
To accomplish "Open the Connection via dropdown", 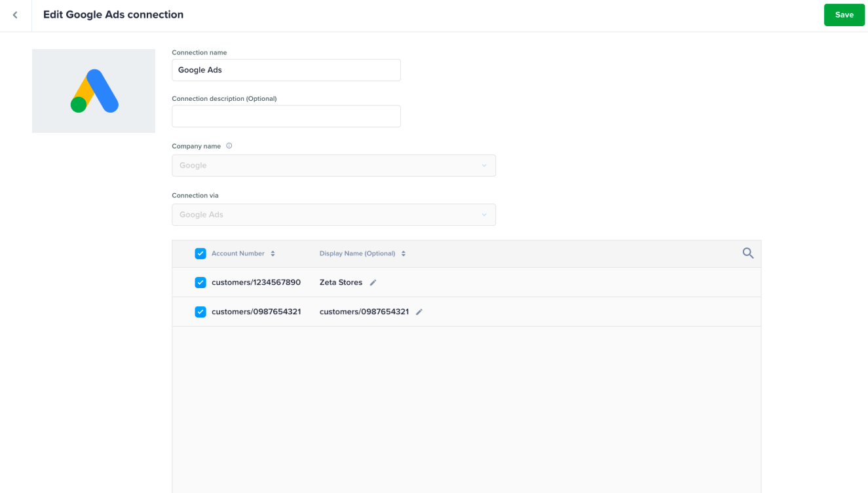I will coord(333,215).
